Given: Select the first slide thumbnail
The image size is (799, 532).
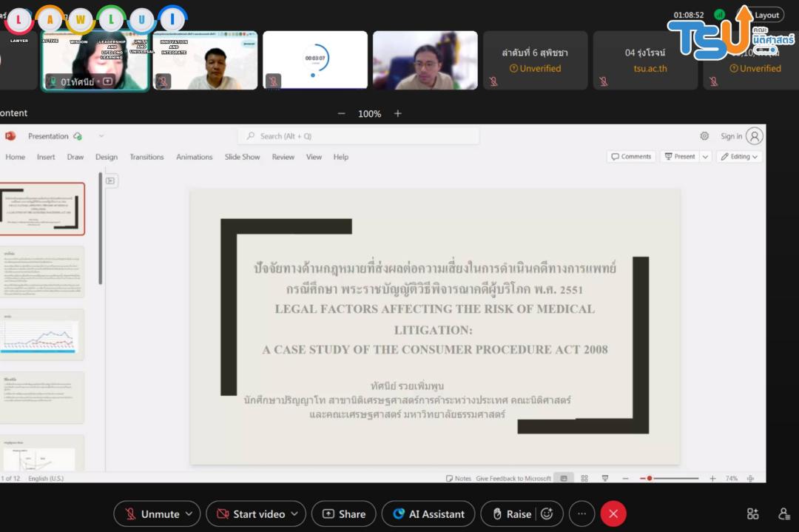Looking at the screenshot, I should tap(42, 209).
